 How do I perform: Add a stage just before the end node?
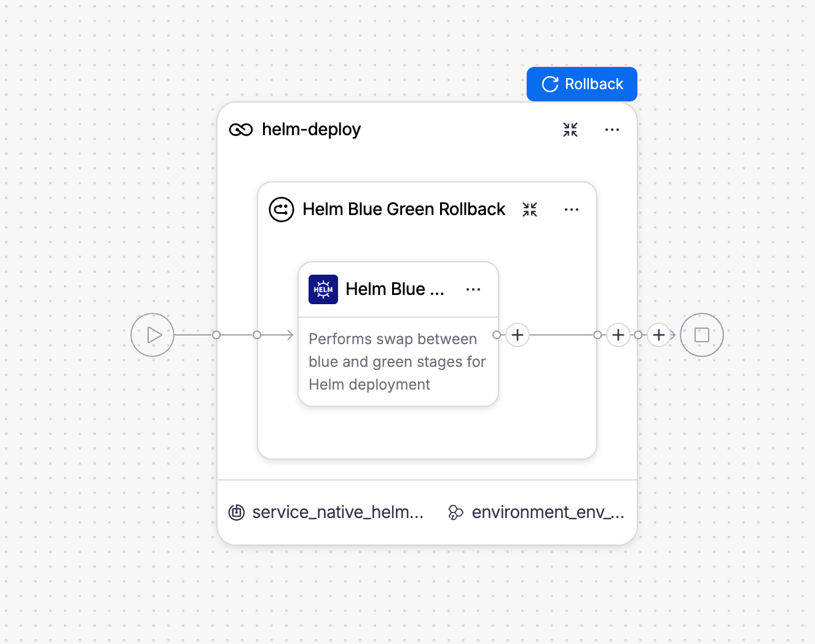[x=659, y=335]
